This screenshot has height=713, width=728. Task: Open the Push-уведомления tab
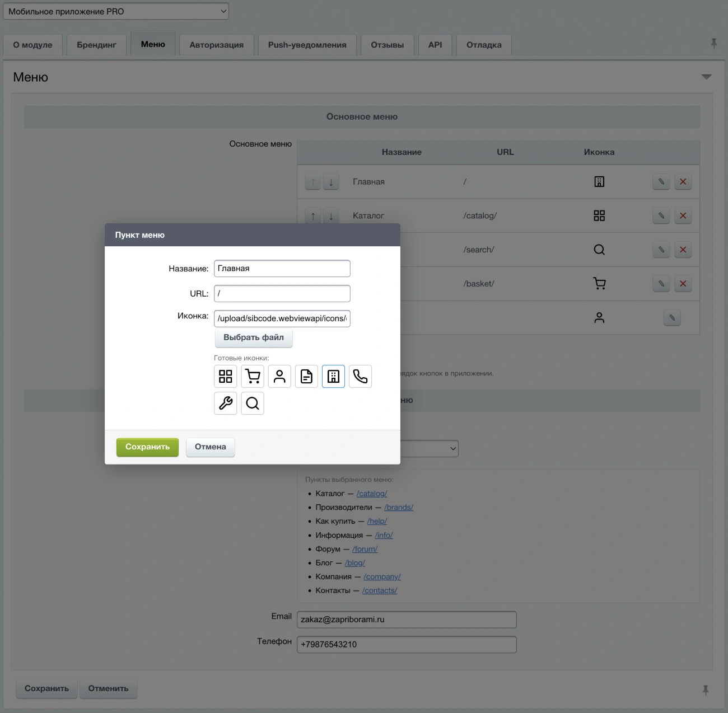307,45
